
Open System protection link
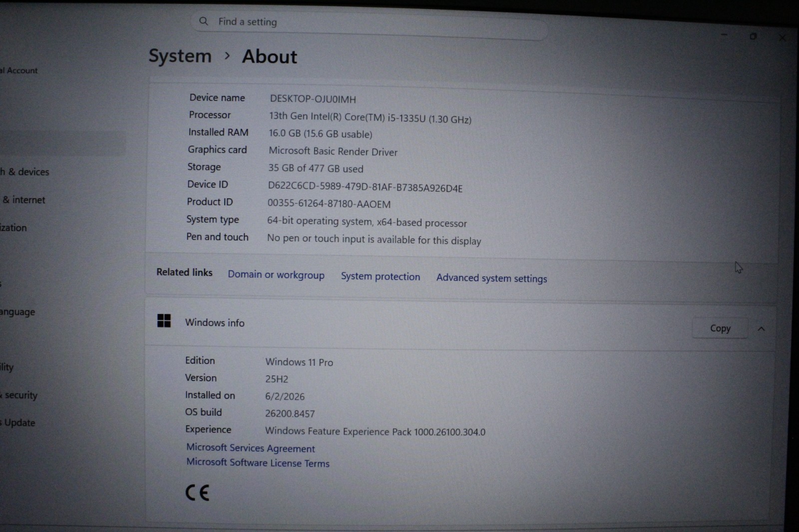381,276
